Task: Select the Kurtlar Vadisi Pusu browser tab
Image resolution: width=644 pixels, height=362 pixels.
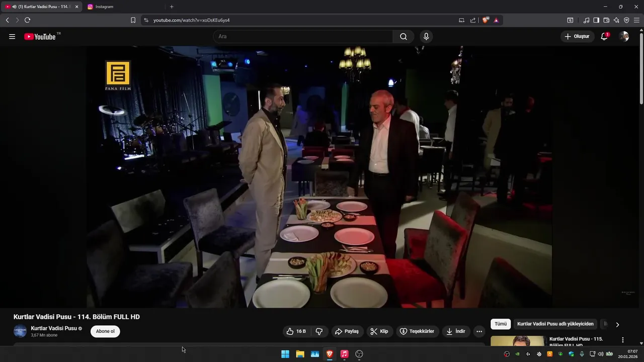Action: tap(40, 7)
